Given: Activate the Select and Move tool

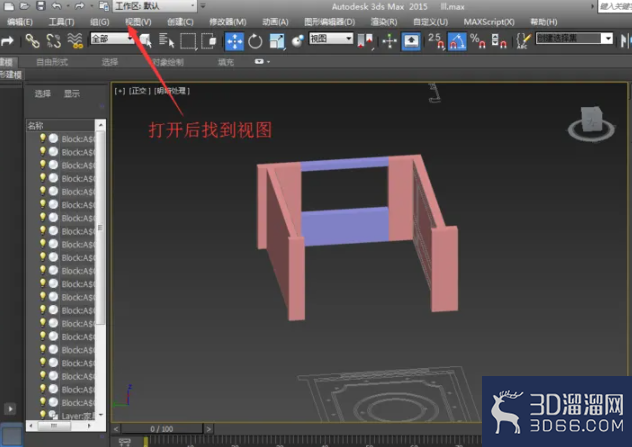Looking at the screenshot, I should (x=234, y=41).
